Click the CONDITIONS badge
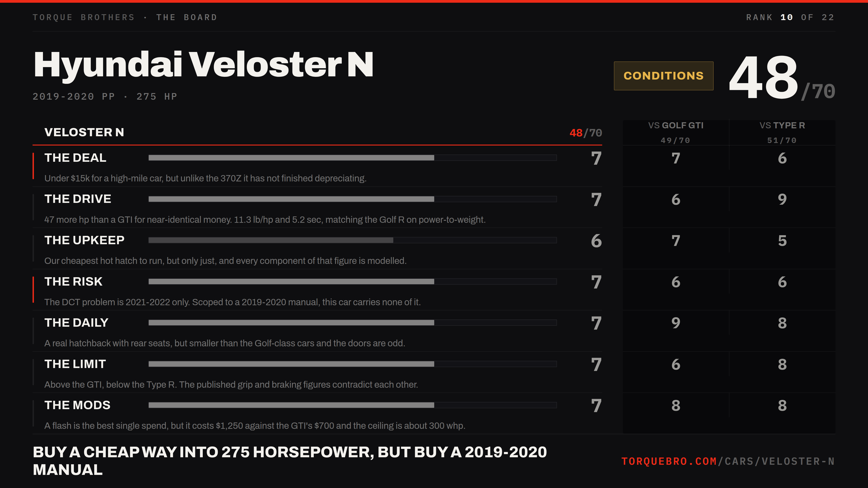The image size is (868, 488). pos(663,76)
